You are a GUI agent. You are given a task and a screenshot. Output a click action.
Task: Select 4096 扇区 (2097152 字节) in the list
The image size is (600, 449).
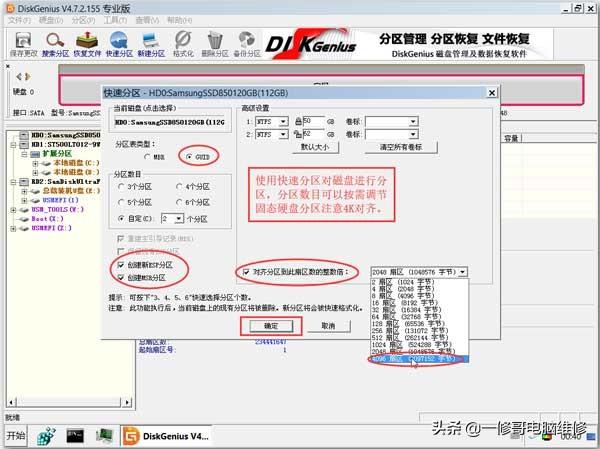click(x=419, y=359)
